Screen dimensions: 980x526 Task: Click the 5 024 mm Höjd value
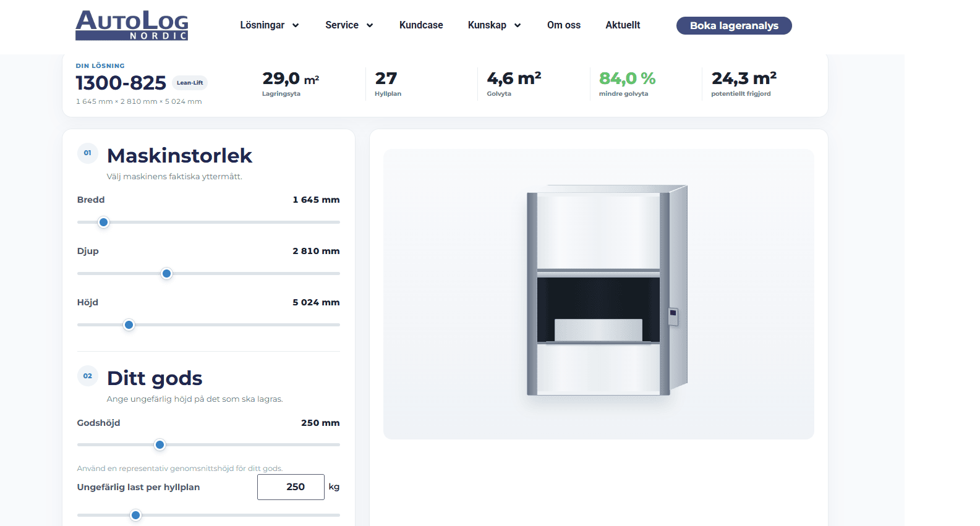(316, 302)
